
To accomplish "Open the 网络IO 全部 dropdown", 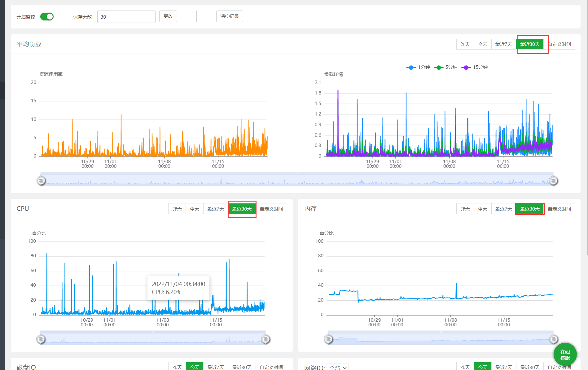I will click(338, 368).
